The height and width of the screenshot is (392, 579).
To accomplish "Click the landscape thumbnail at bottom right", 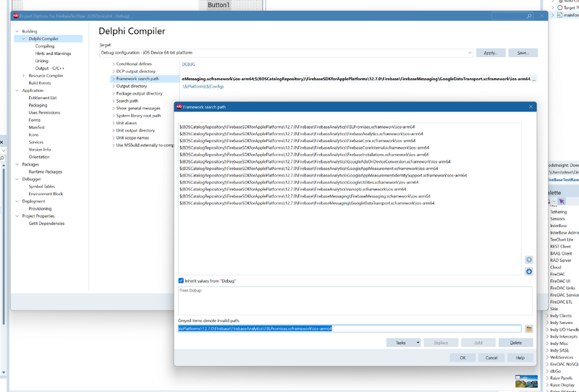I will click(x=526, y=381).
